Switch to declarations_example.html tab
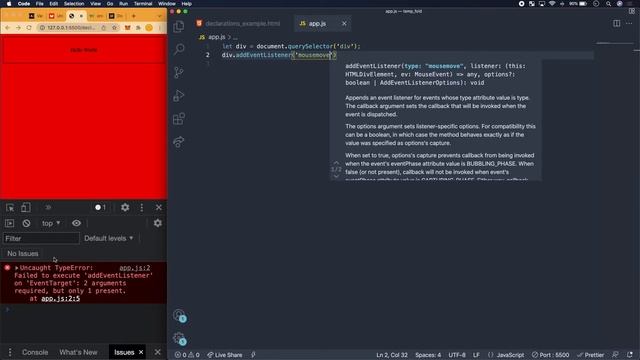Viewport: 640px width, 360px height. point(242,24)
